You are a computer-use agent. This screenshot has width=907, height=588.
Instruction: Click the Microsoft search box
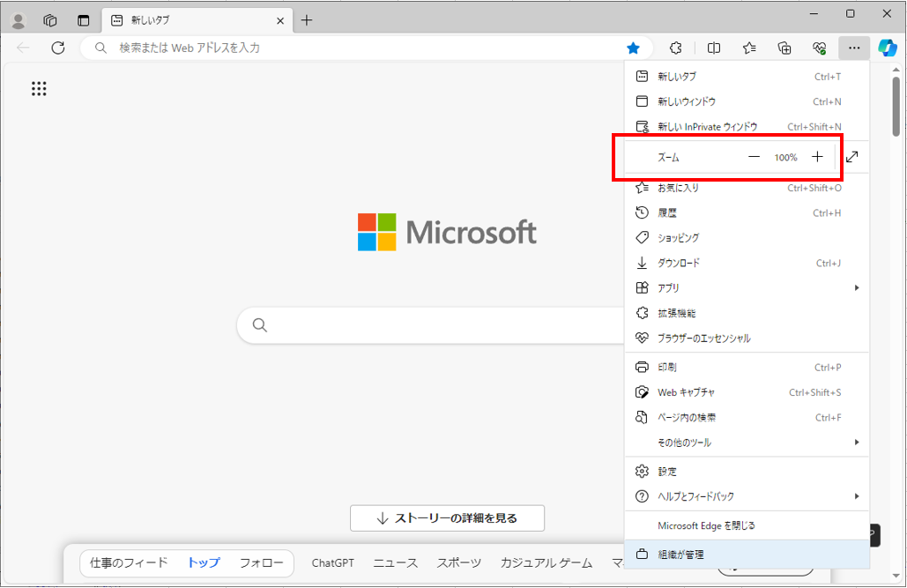(431, 325)
